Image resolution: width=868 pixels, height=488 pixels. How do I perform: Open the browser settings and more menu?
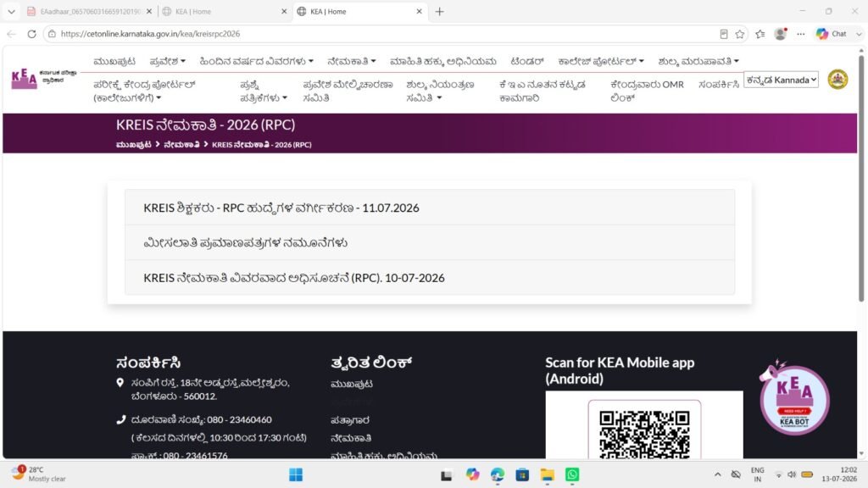pos(800,34)
